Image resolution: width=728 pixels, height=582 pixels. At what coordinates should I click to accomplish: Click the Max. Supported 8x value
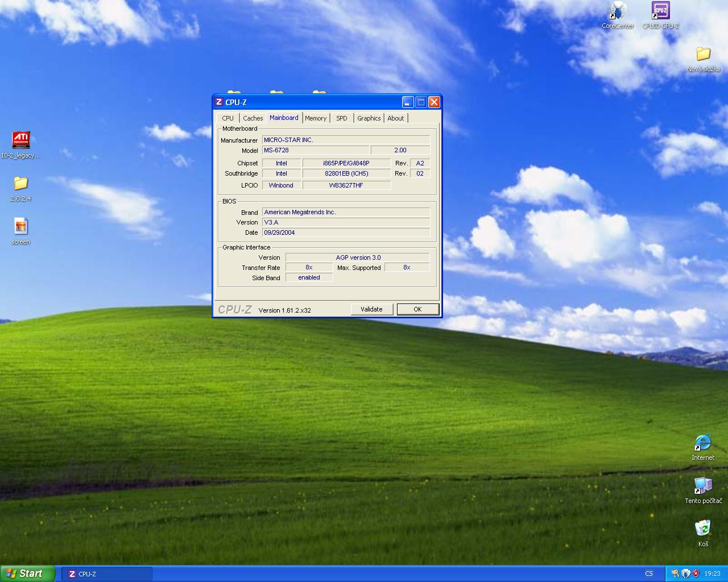(x=407, y=267)
